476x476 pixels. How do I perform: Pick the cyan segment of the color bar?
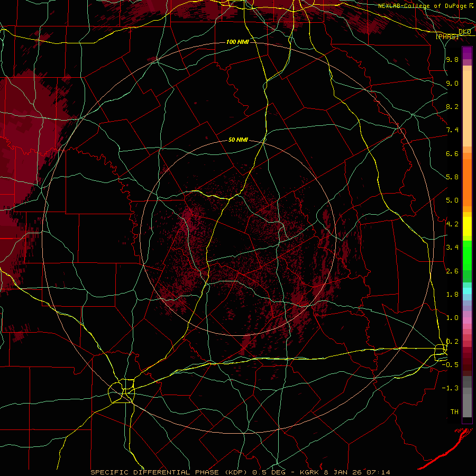[467, 291]
